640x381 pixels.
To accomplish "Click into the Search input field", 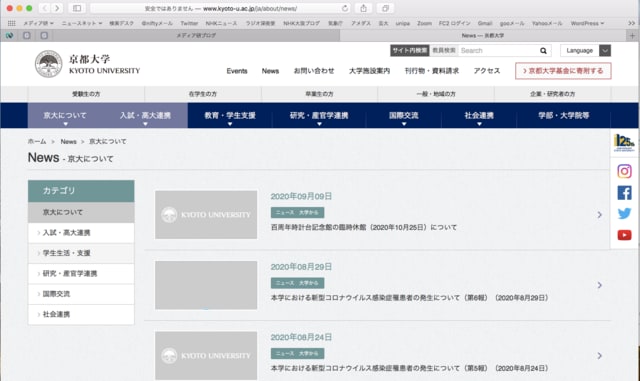I will pyautogui.click(x=498, y=51).
